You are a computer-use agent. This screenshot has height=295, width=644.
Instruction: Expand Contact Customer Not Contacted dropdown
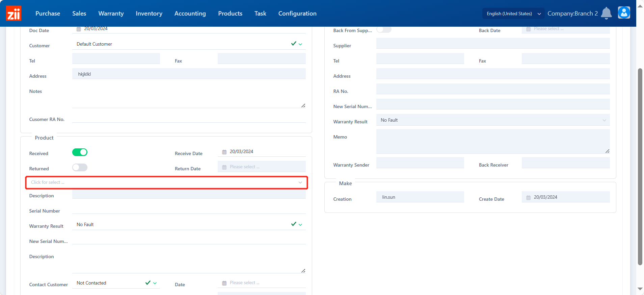155,283
